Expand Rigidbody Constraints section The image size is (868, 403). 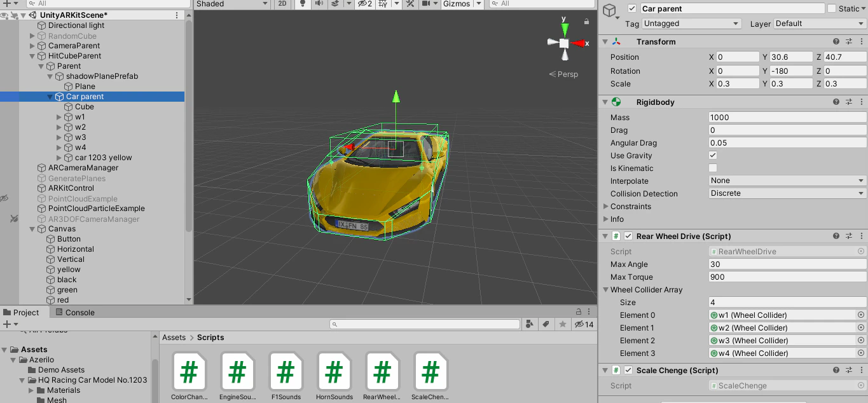pyautogui.click(x=605, y=207)
